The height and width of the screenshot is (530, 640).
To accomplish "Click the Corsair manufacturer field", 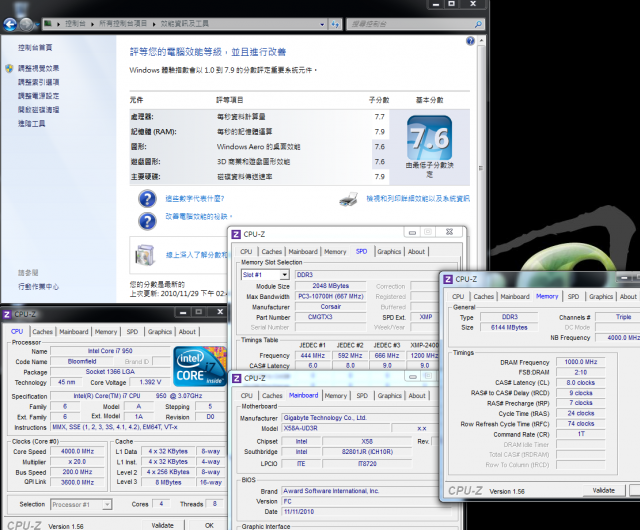I will tap(331, 307).
